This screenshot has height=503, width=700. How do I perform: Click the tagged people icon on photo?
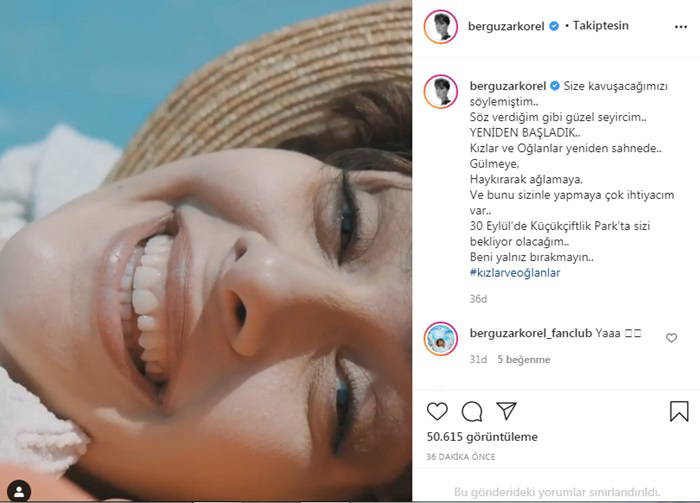(20, 490)
